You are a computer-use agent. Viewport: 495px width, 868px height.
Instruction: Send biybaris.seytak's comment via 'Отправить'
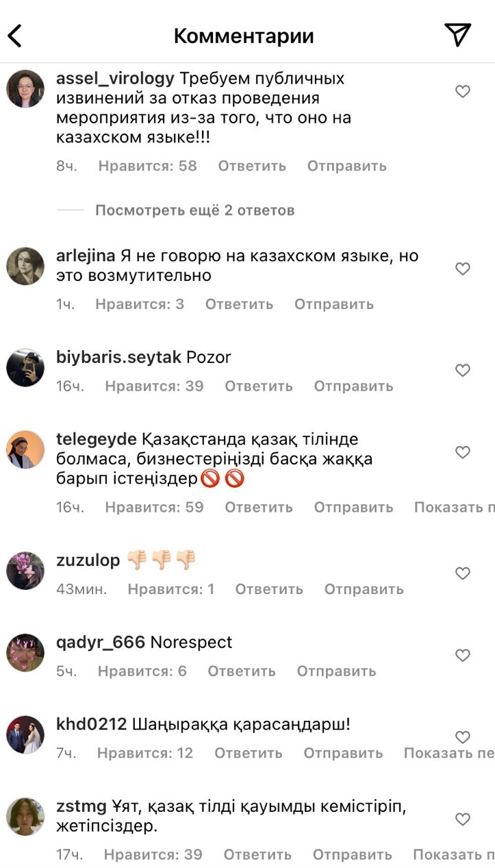coord(353,386)
